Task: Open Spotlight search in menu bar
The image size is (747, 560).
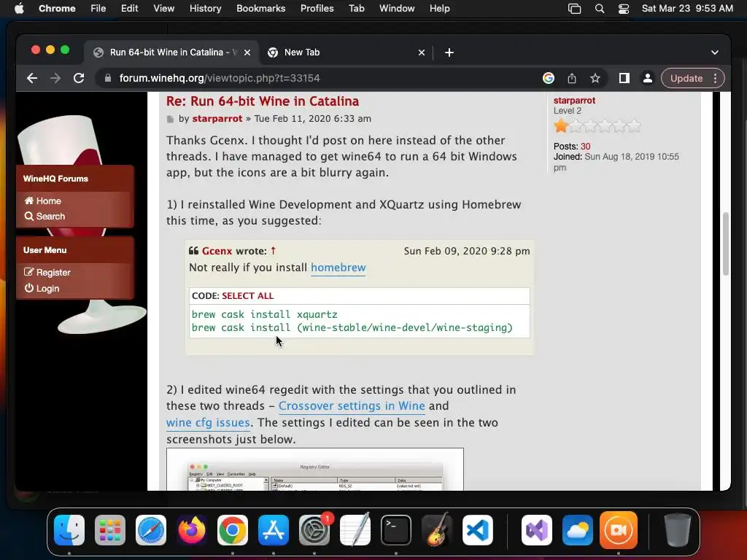Action: point(600,9)
